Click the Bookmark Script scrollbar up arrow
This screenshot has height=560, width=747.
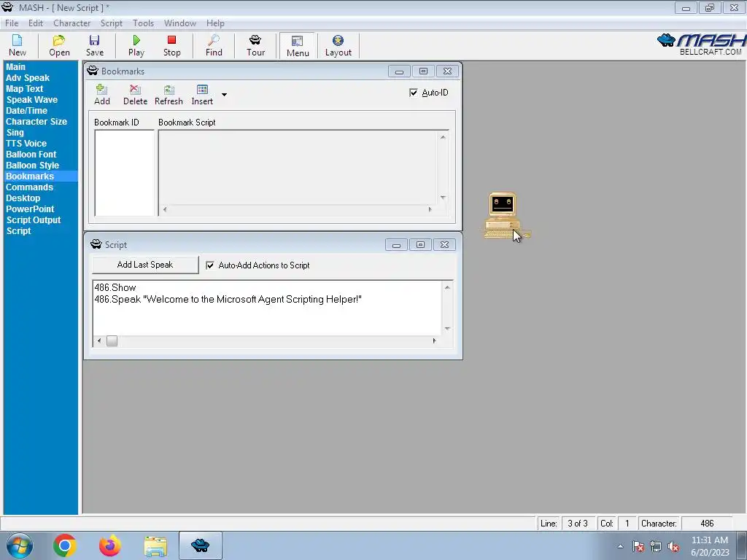(x=443, y=137)
